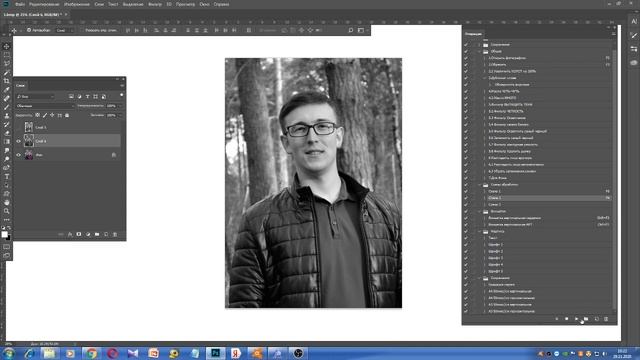This screenshot has width=640, height=360.
Task: Toggle the show transform controls checkbox
Action: (x=82, y=30)
